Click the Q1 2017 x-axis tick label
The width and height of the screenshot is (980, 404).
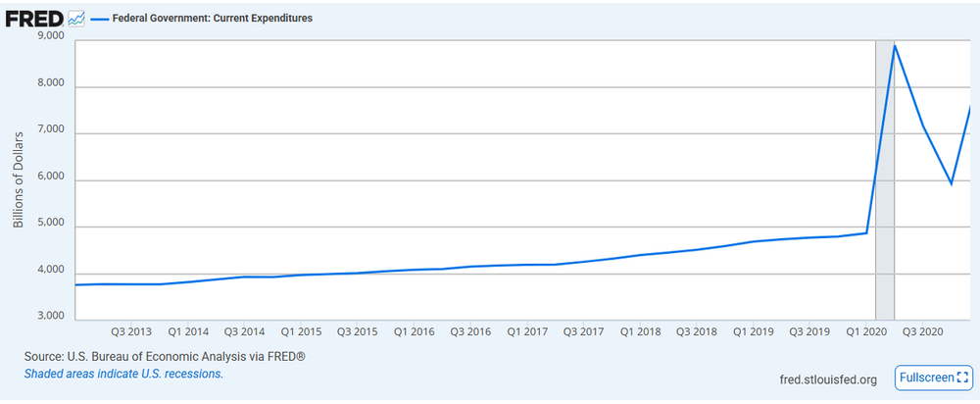(526, 332)
